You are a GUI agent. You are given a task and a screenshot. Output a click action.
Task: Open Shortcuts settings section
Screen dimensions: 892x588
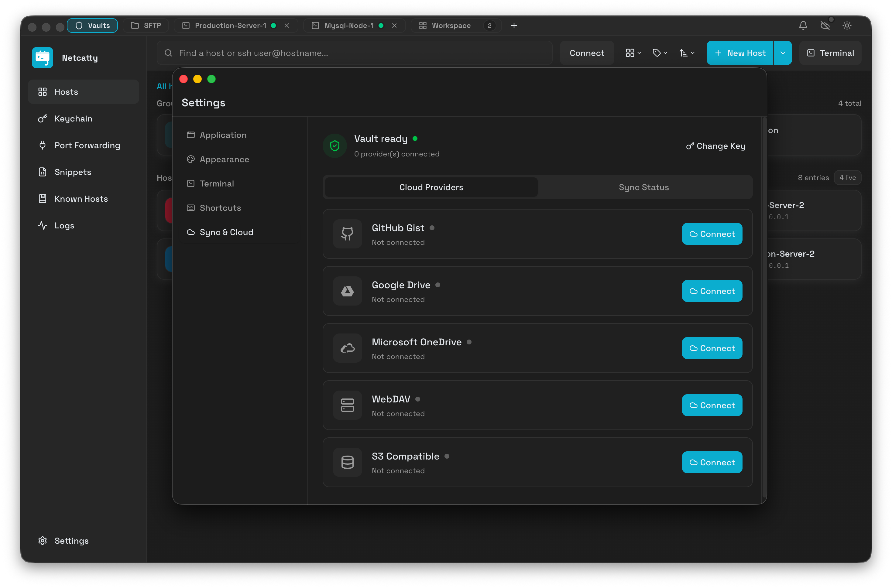coord(240,208)
